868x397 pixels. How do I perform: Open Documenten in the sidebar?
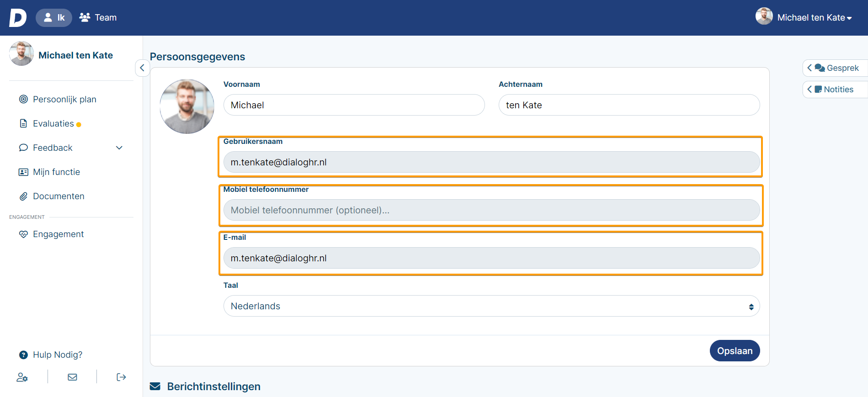[59, 196]
